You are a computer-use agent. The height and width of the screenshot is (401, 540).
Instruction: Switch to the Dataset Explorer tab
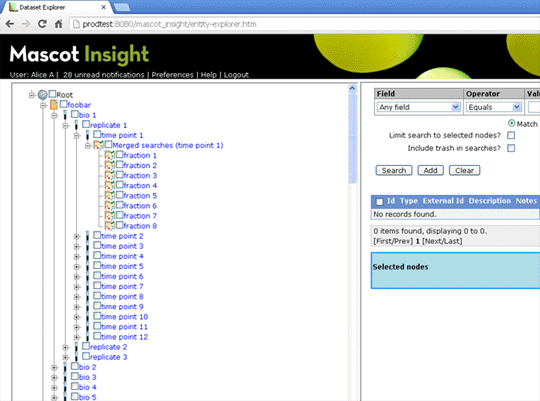pos(57,7)
